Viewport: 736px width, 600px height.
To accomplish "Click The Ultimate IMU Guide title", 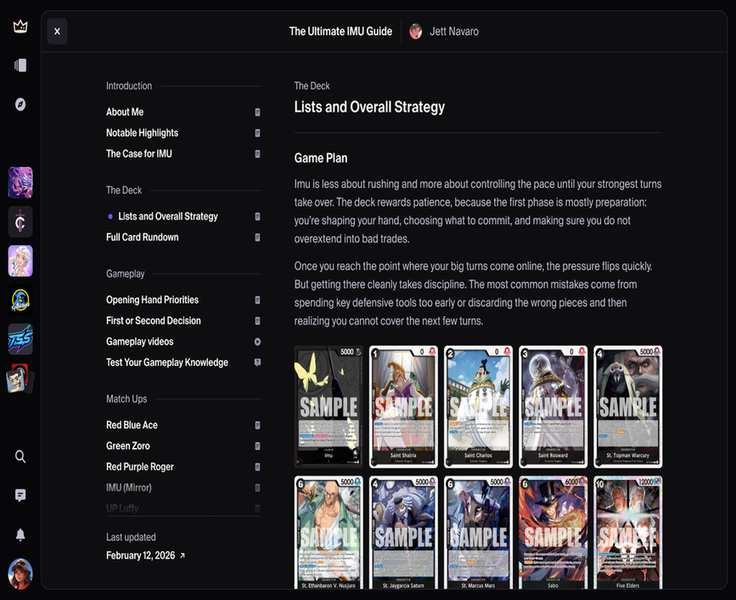I will click(x=340, y=31).
